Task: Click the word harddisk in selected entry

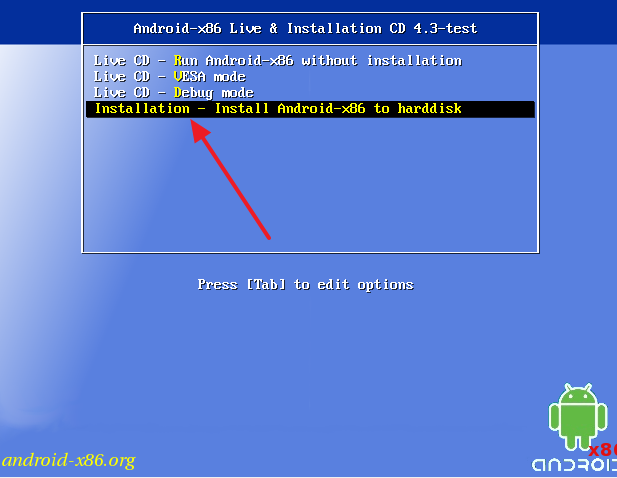Action: pyautogui.click(x=429, y=109)
